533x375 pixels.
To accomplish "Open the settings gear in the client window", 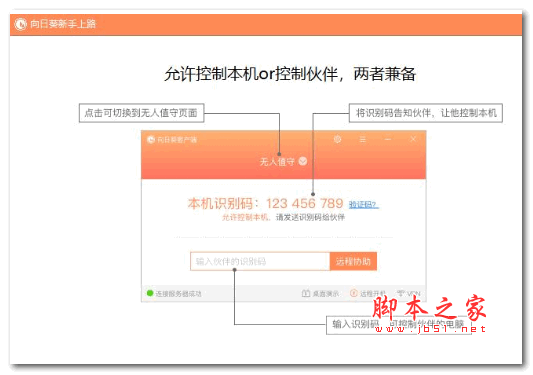I will tap(337, 139).
